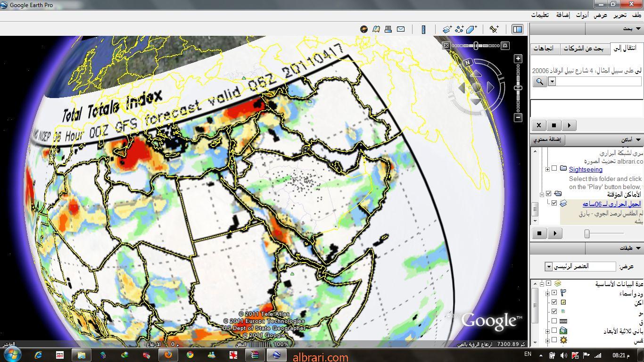Open the تعليمات Help menu

[x=540, y=15]
